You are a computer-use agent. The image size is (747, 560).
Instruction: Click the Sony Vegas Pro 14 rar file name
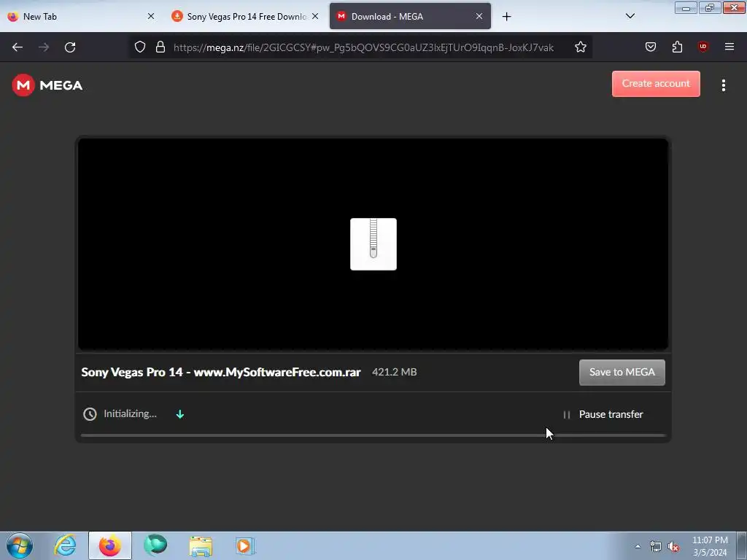pyautogui.click(x=220, y=372)
